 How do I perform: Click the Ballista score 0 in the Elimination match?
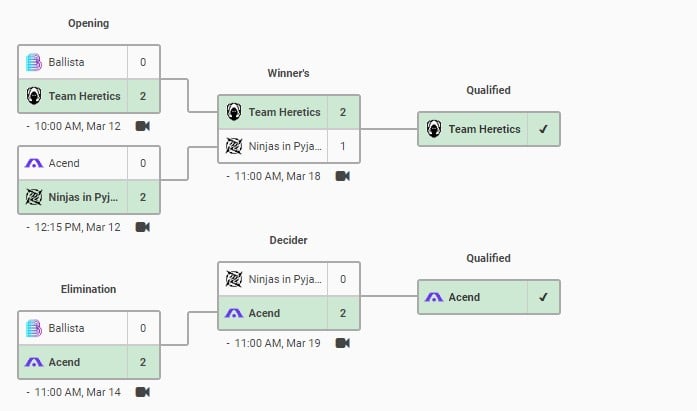[x=143, y=328]
